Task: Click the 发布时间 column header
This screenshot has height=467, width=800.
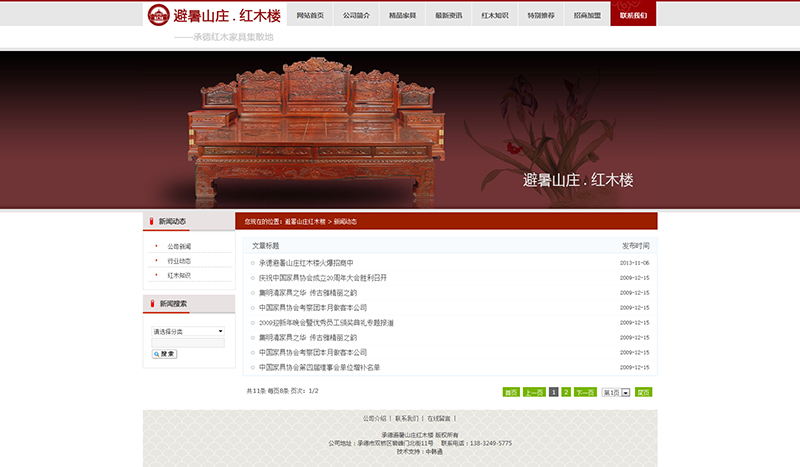Action: pyautogui.click(x=636, y=246)
